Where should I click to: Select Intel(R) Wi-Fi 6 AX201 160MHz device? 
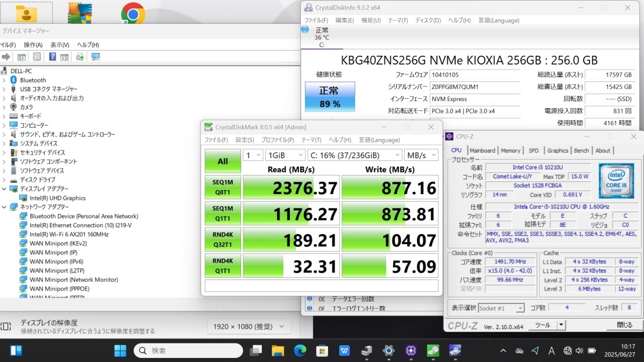pos(69,234)
